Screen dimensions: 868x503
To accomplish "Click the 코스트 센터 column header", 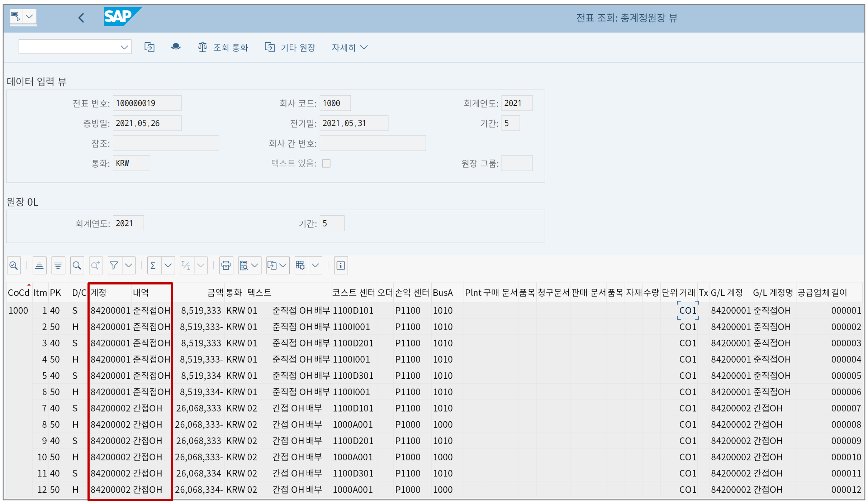I will 353,293.
